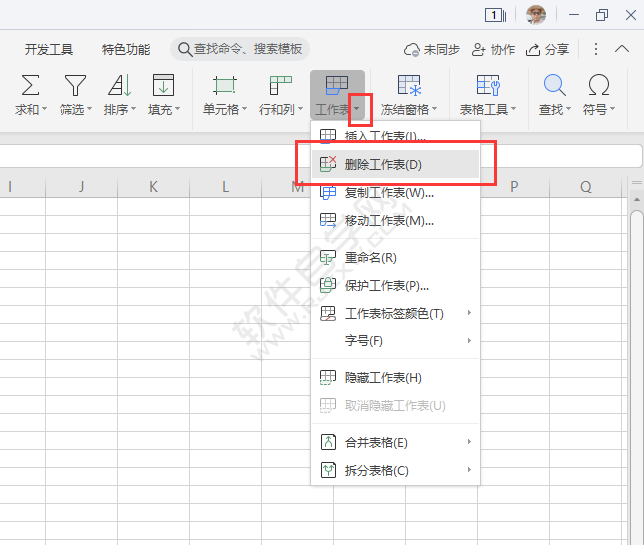
Task: Click the user avatar picture
Action: tap(536, 15)
